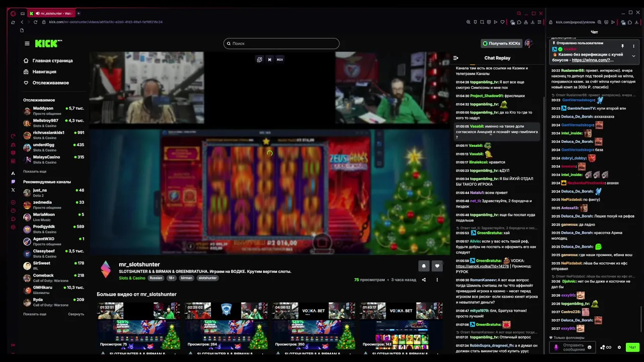Collapse the Chat Replay panel
Screen dimensions: 644x362
coord(456,58)
